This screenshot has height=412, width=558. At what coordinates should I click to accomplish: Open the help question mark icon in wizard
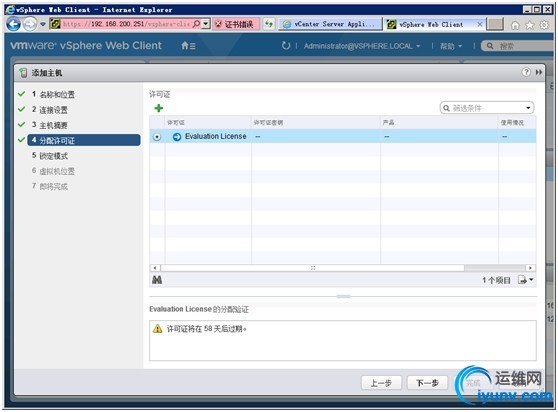pos(526,72)
